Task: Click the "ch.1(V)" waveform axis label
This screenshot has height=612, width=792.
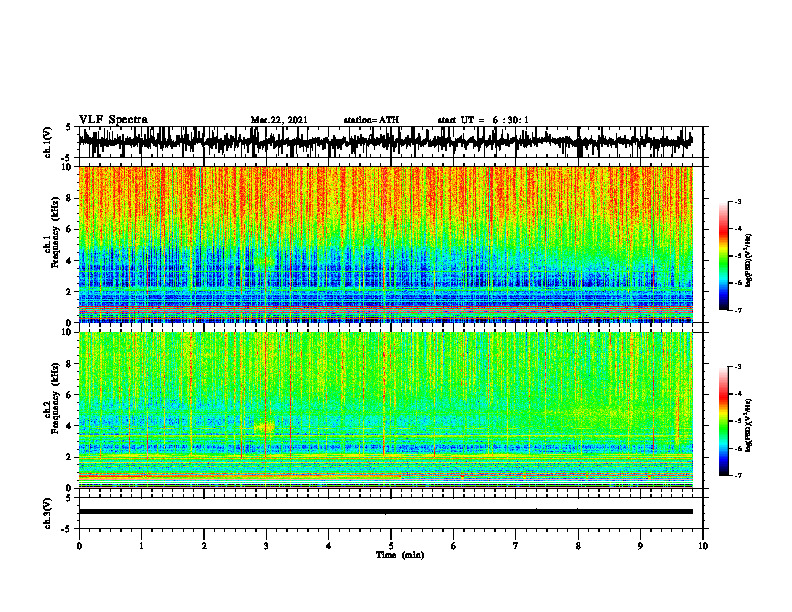Action: [x=48, y=142]
